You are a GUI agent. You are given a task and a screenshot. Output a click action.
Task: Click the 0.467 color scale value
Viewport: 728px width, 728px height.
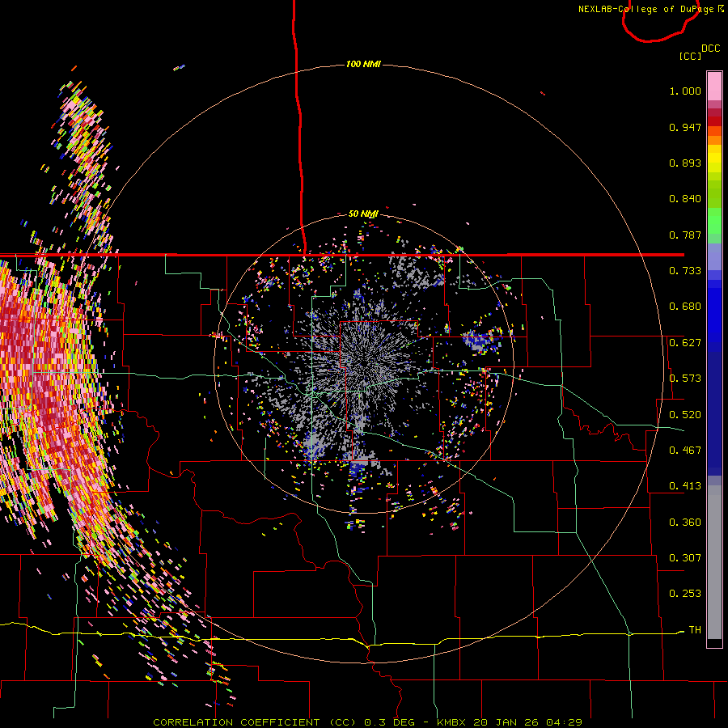(x=685, y=451)
